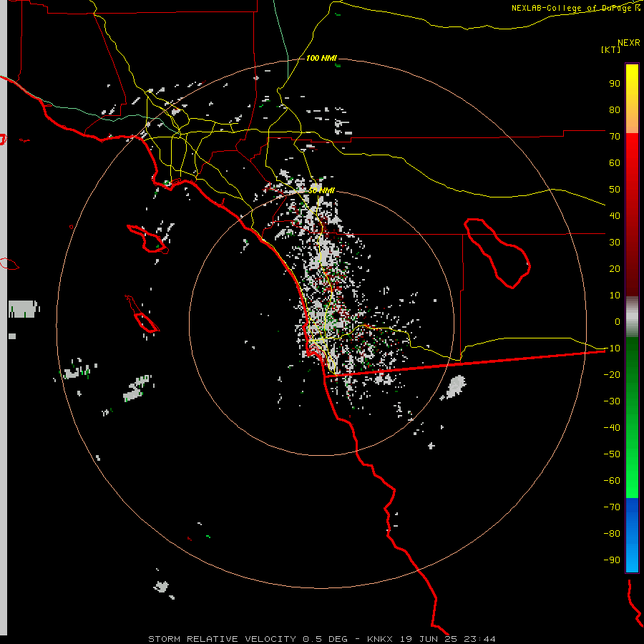This screenshot has height=644, width=644.
Task: Click the 0 value on velocity scale
Action: point(618,321)
